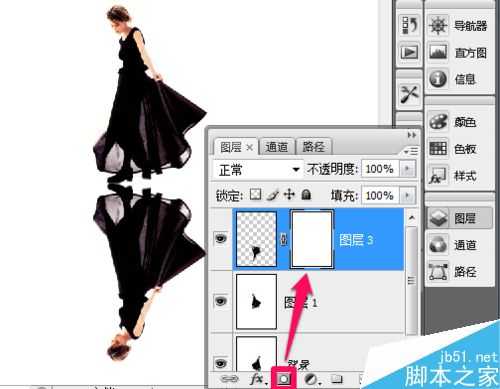Toggle visibility of 图层 1
Screen dimensions: 500x389
[x=221, y=301]
